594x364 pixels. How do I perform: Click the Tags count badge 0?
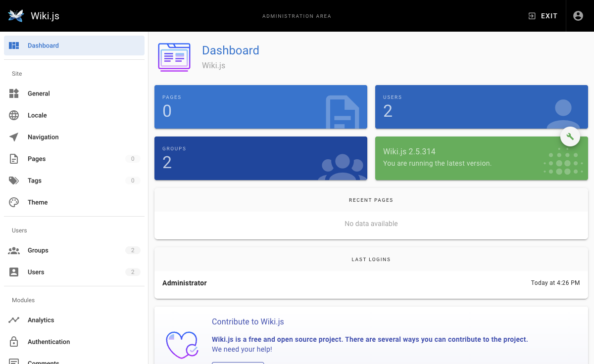[133, 181]
